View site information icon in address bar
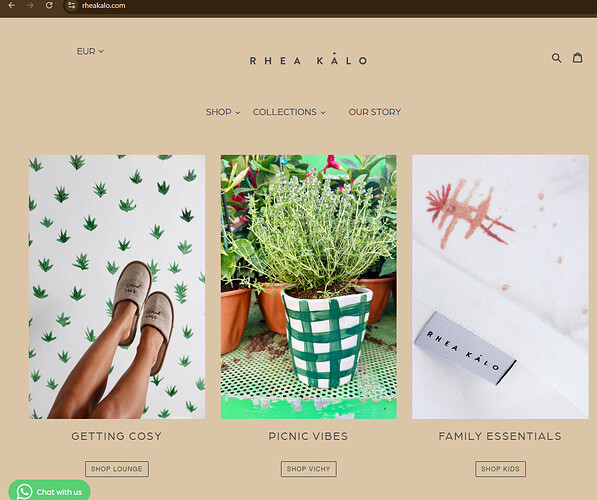 (71, 5)
